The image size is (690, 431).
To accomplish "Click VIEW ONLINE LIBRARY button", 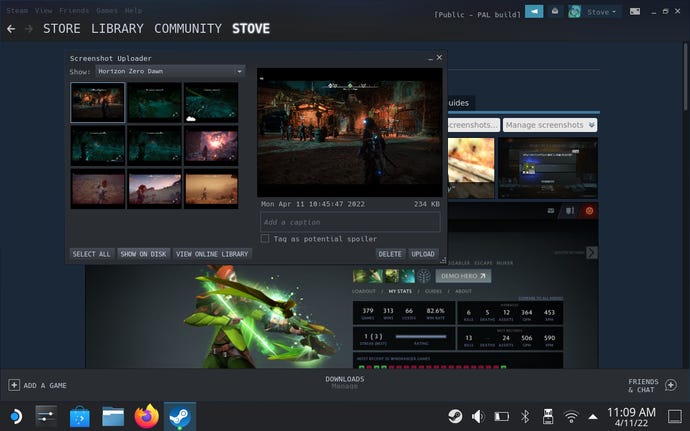I will click(x=212, y=254).
